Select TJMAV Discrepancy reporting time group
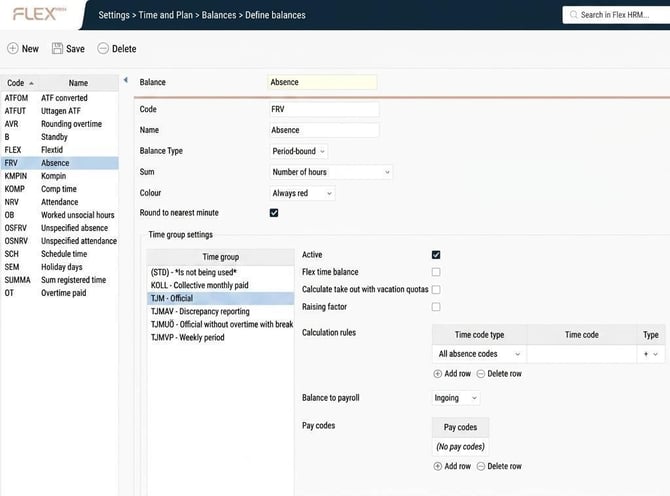This screenshot has width=670, height=496. pyautogui.click(x=220, y=311)
